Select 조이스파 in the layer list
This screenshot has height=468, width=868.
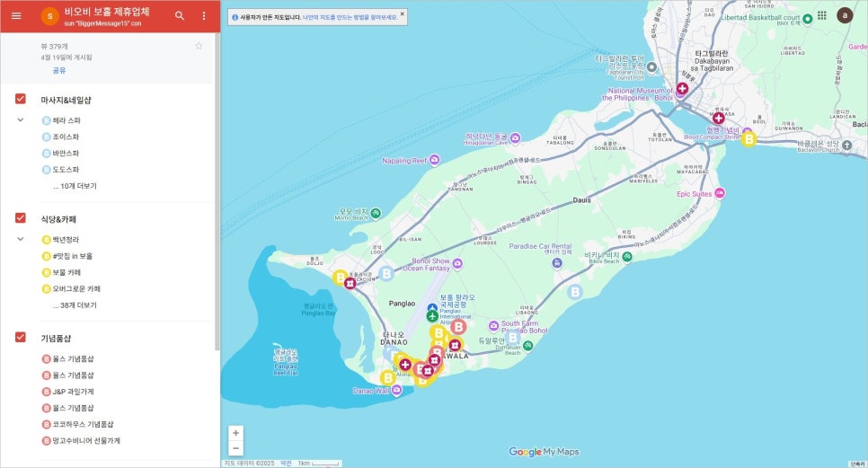click(x=66, y=137)
